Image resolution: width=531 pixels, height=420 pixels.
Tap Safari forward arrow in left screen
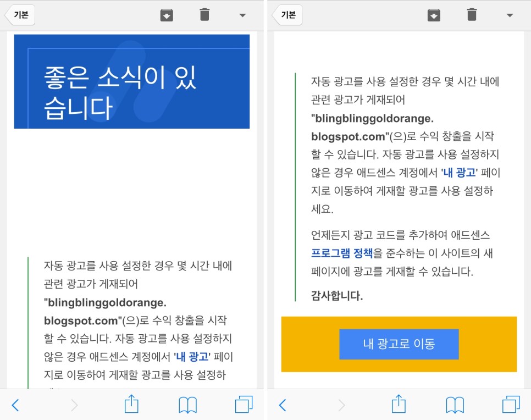(x=74, y=405)
